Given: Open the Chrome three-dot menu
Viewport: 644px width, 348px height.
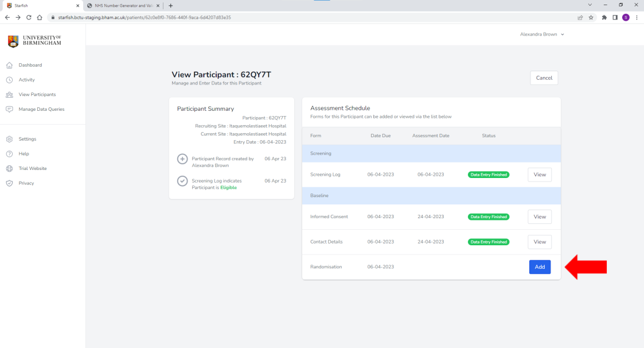Looking at the screenshot, I should 637,17.
